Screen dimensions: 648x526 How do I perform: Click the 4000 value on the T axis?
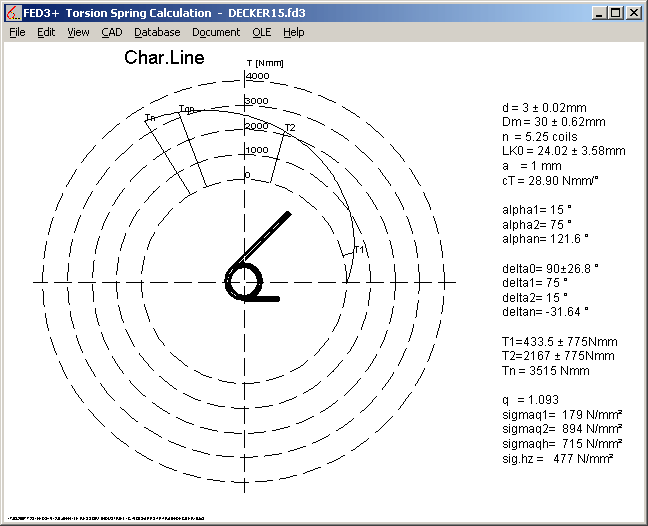point(257,76)
